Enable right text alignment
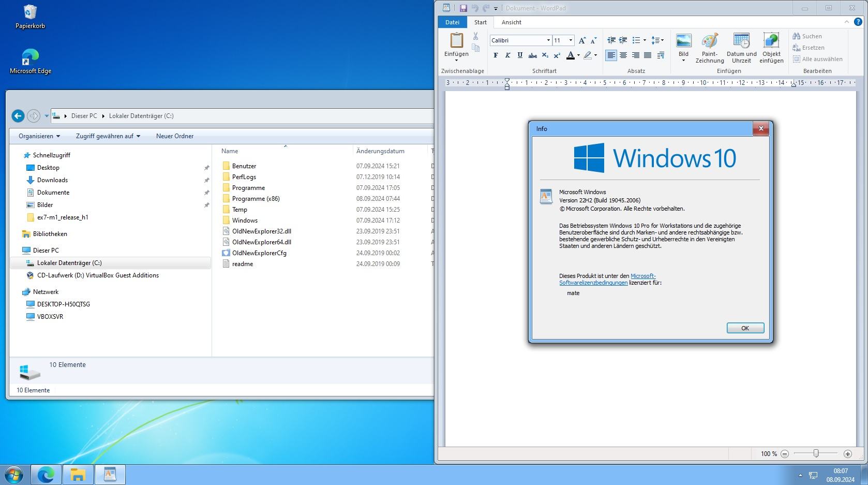Screen dimensions: 868x485 [635, 55]
